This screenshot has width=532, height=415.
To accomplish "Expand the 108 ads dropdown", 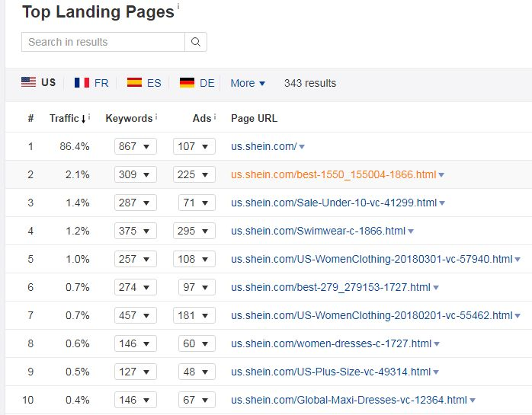I will [x=194, y=259].
